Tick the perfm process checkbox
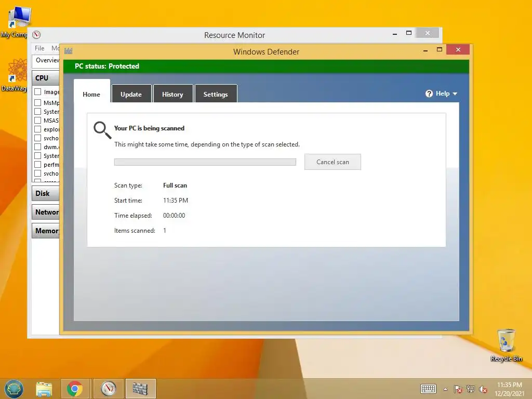The image size is (532, 399). [x=37, y=164]
